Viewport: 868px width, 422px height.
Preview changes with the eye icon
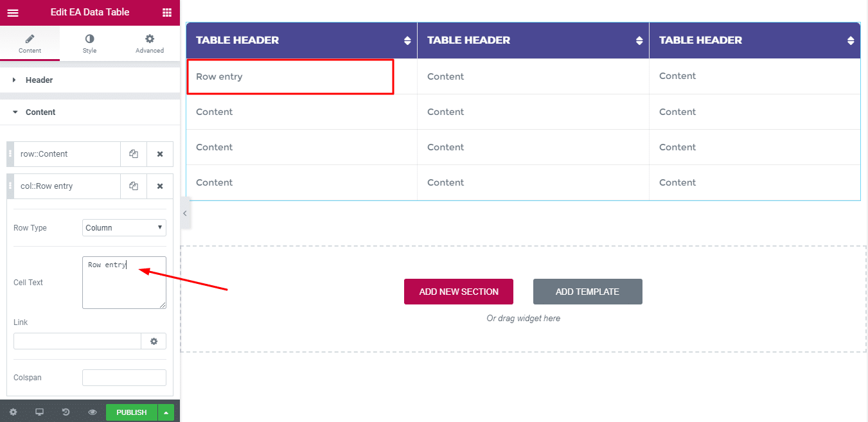(x=92, y=412)
